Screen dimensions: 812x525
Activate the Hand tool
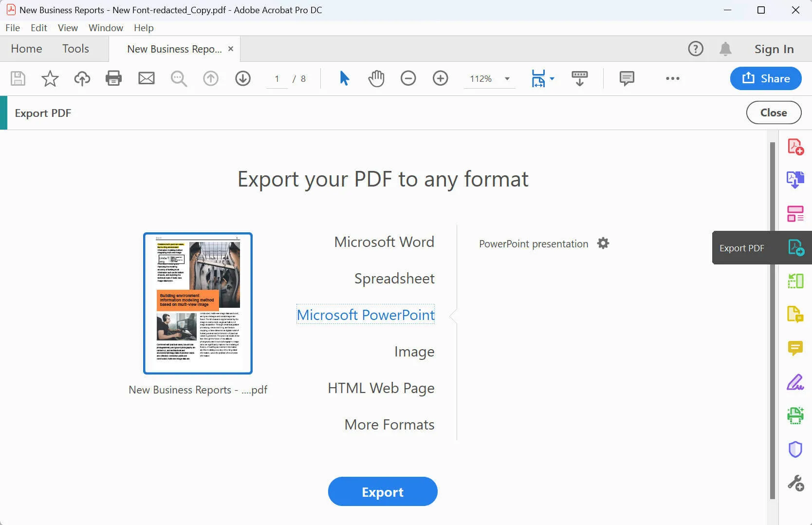pos(376,78)
